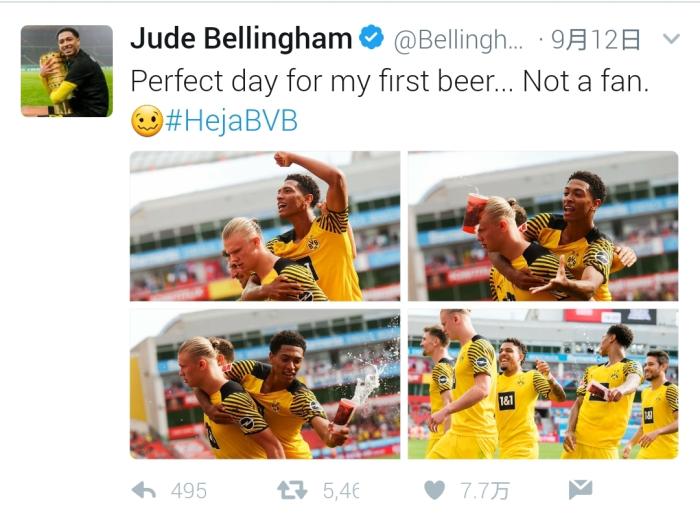Click the 495 replies count
This screenshot has width=700, height=517.
click(188, 491)
